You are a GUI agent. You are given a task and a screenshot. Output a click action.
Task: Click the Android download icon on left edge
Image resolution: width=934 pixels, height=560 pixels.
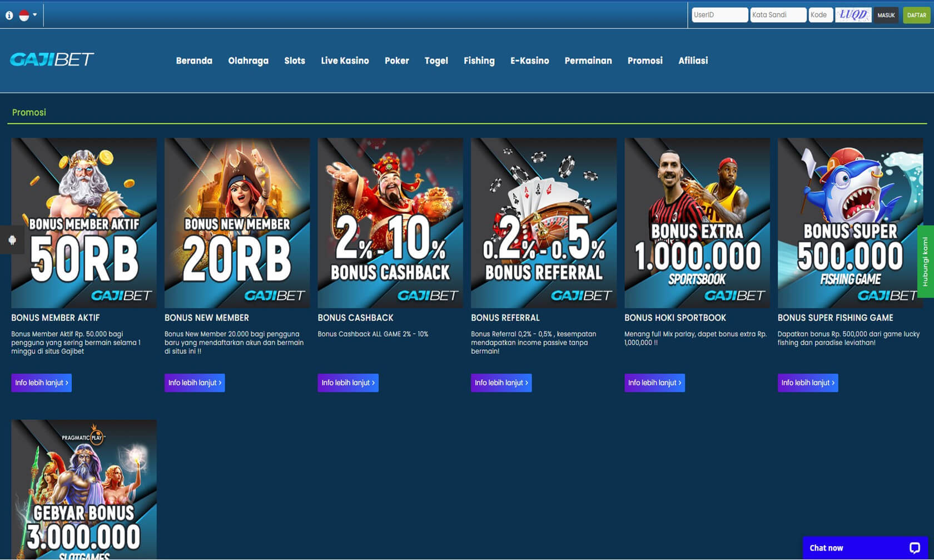(x=12, y=240)
